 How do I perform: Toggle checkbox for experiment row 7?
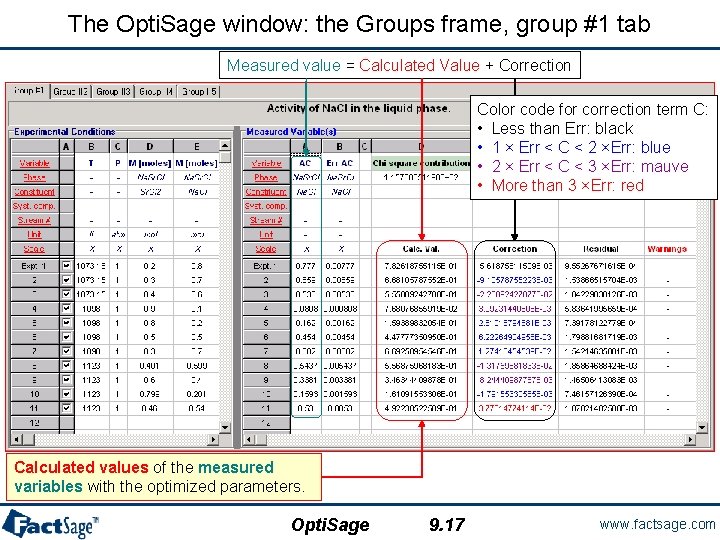pos(66,351)
